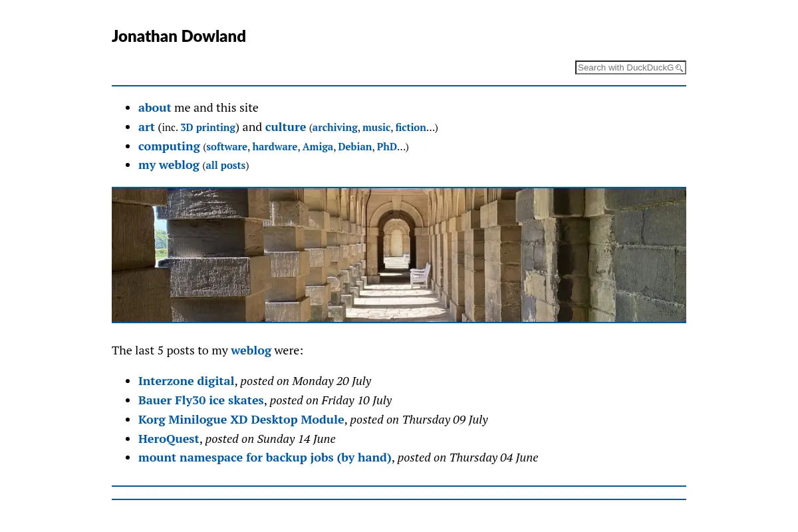Open the software link

227,147
